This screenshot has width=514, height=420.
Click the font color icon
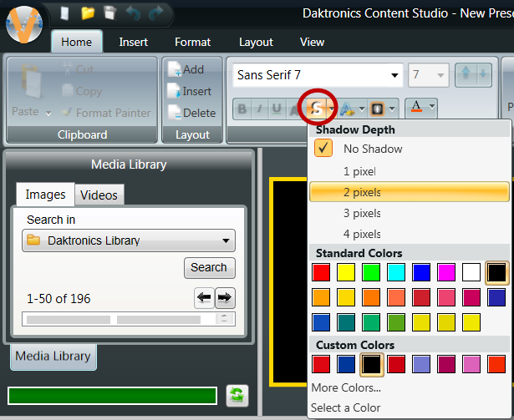click(x=416, y=108)
